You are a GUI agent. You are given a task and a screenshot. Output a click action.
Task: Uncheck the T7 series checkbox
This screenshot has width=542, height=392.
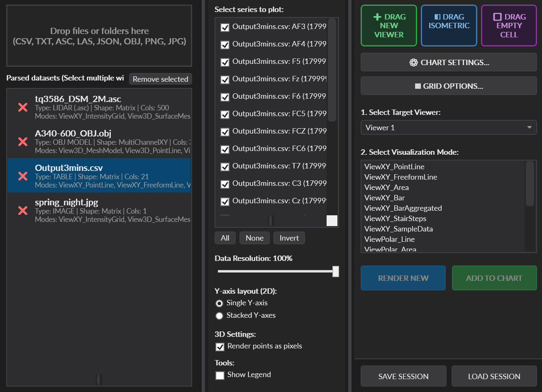225,167
